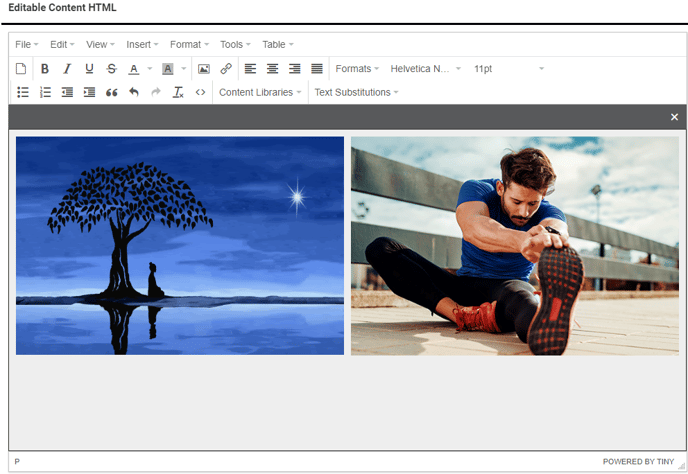
Task: Open source code view
Action: (x=200, y=92)
